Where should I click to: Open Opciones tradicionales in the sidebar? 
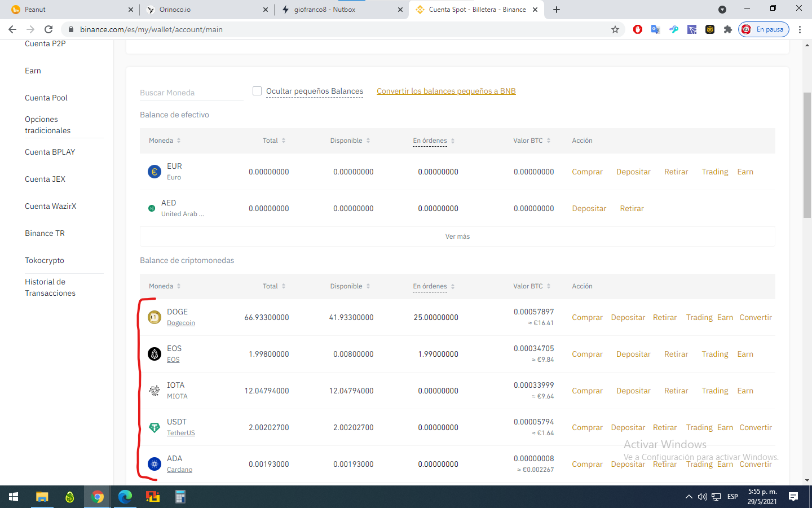48,125
